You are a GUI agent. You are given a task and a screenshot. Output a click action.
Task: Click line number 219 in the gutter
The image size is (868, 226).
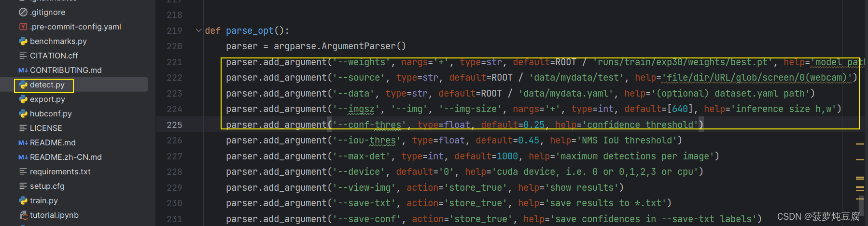tap(174, 30)
